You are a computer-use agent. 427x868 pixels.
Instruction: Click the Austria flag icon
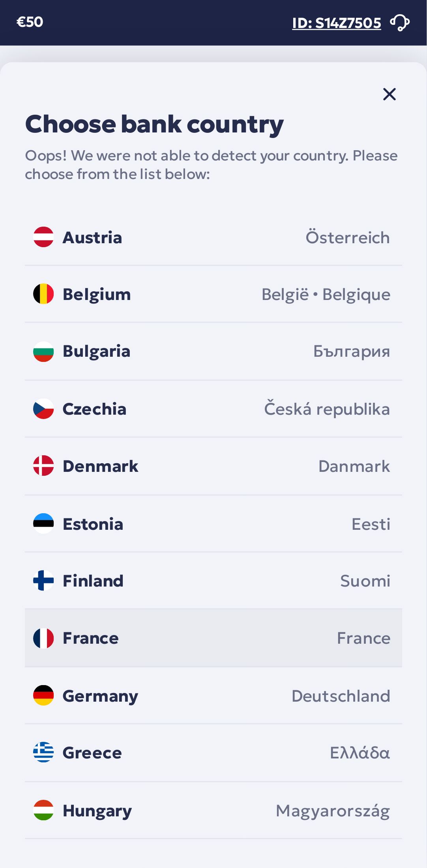pyautogui.click(x=43, y=237)
